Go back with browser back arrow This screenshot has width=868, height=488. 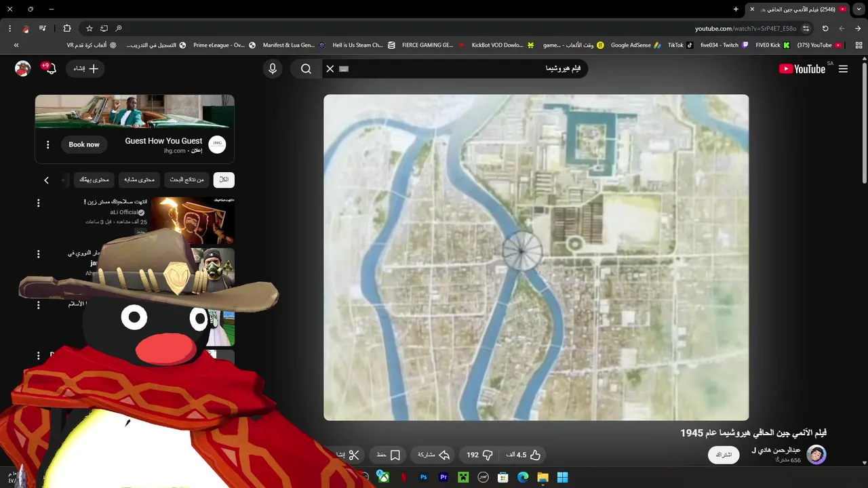point(858,28)
